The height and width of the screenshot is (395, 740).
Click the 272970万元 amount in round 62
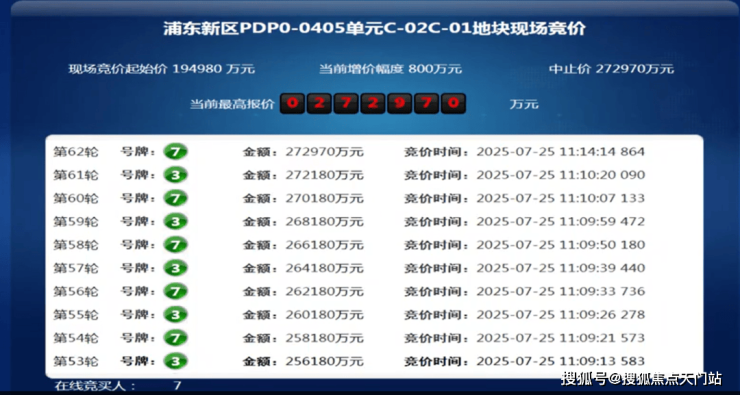pos(324,152)
